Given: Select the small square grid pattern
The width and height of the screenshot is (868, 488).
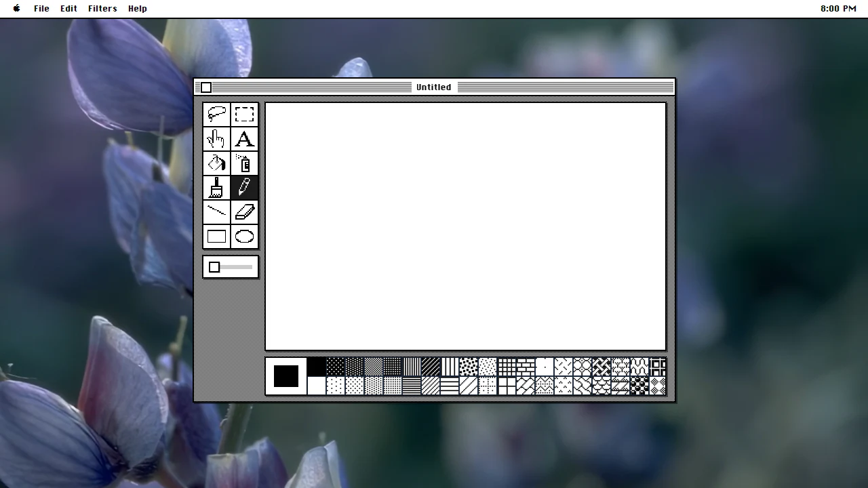Looking at the screenshot, I should pos(507,367).
